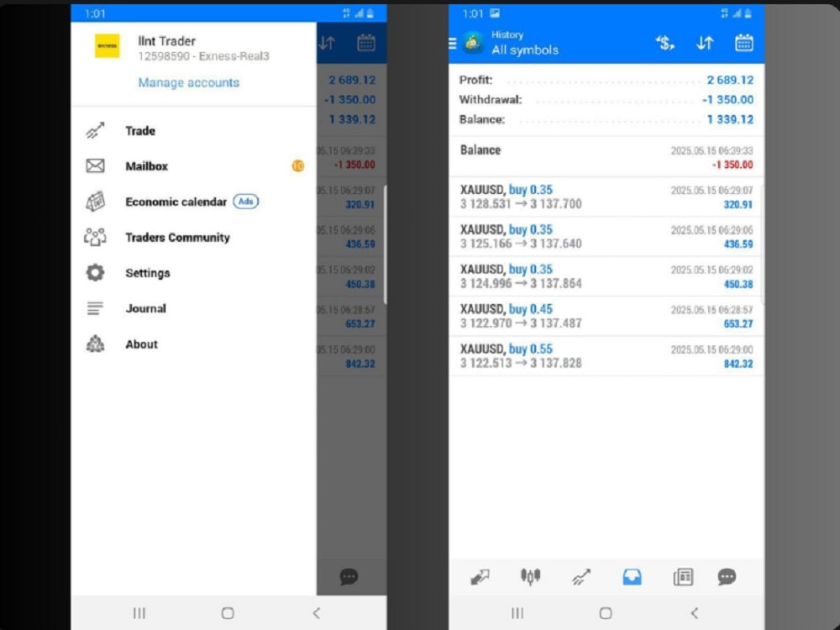Tap the Traders Community people icon
840x630 pixels.
coord(96,238)
